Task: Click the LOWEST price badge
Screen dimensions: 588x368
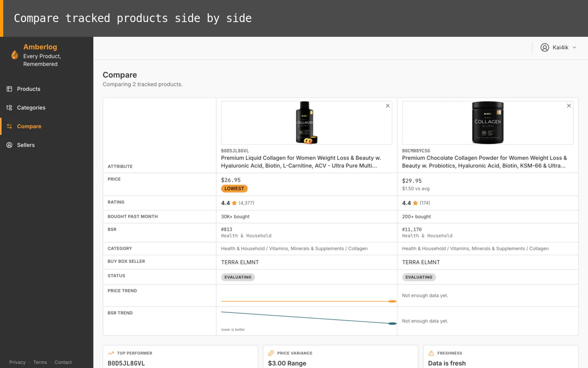Action: tap(234, 189)
